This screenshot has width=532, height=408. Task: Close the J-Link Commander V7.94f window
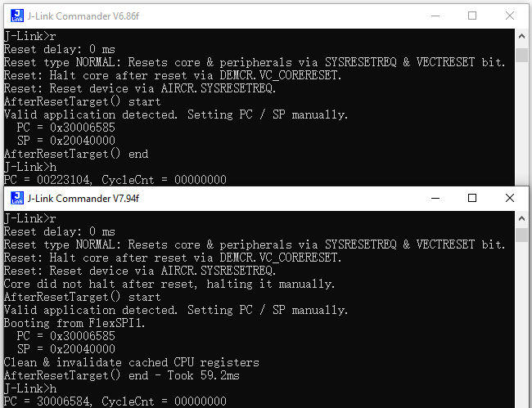click(510, 198)
